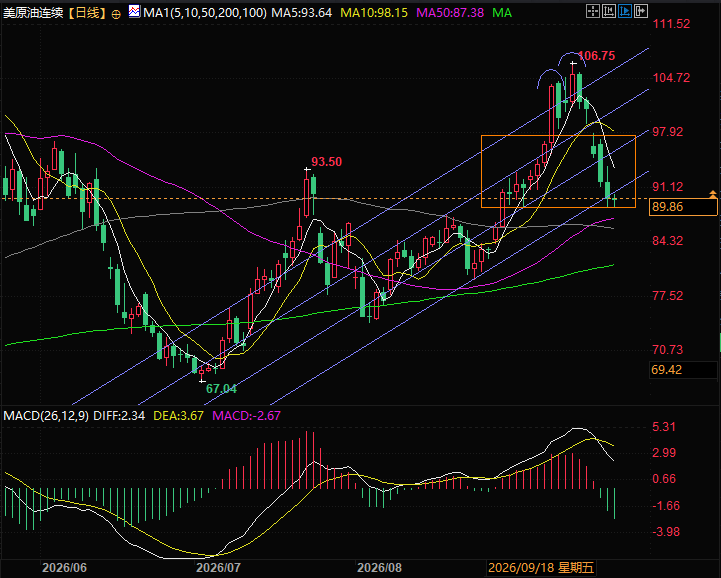Select the MA5:93.64 moving average label
Image resolution: width=721 pixels, height=578 pixels.
coord(302,13)
